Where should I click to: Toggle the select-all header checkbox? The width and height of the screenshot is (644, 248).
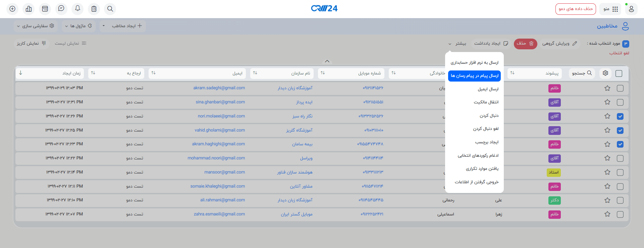[x=619, y=73]
